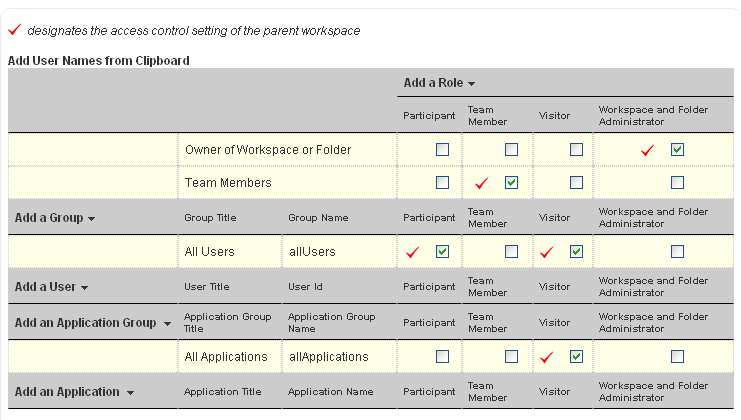741x420 pixels.
Task: Uncheck Administrator for Owner of Workspace or Folder
Action: 677,150
